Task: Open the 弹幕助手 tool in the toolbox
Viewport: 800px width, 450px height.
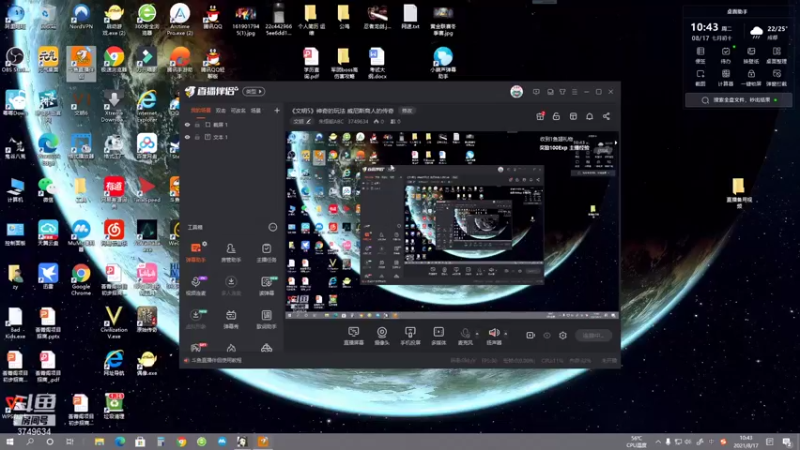Action: click(x=195, y=253)
